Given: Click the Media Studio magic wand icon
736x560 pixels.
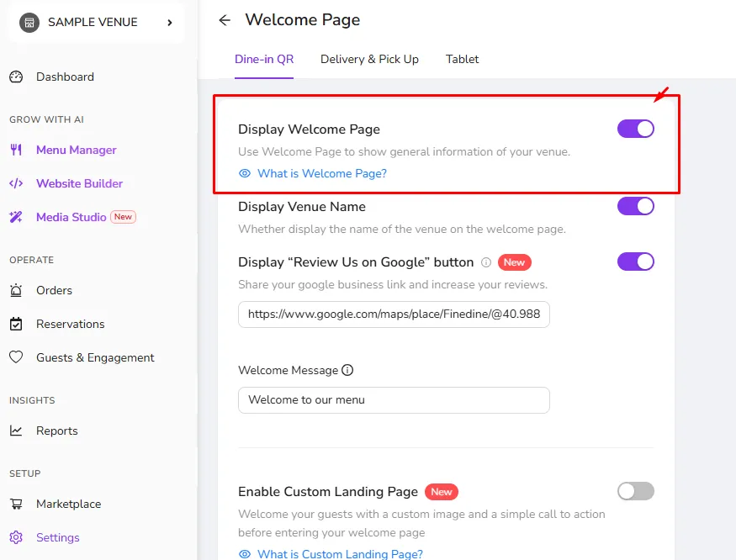Looking at the screenshot, I should point(16,217).
